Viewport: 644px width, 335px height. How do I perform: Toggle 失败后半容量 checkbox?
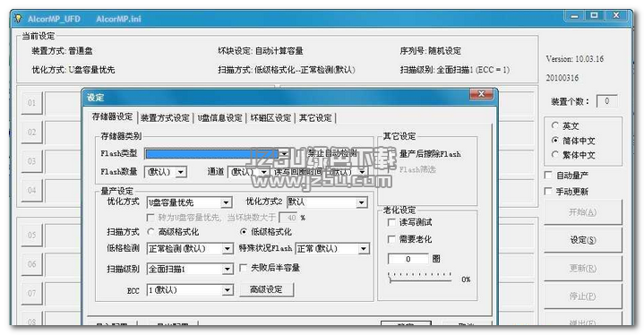click(x=243, y=268)
